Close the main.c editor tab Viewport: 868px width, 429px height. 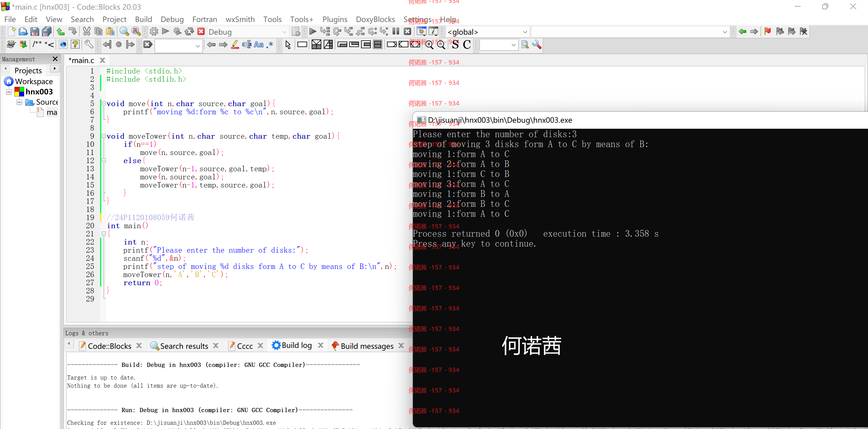click(x=102, y=60)
